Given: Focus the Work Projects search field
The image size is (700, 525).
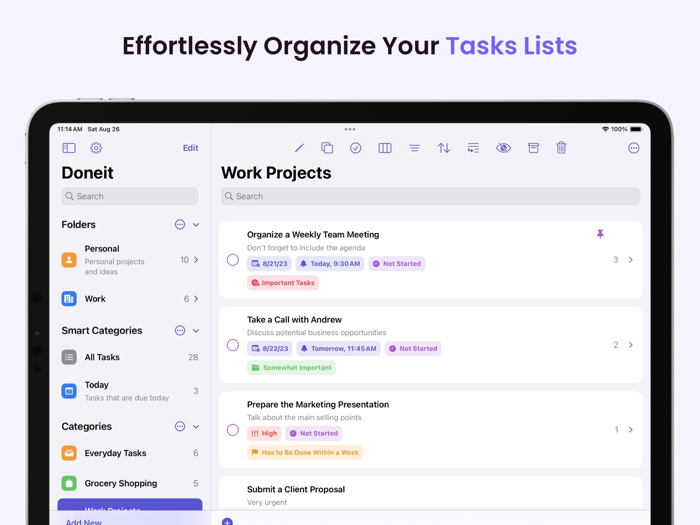Looking at the screenshot, I should click(430, 196).
